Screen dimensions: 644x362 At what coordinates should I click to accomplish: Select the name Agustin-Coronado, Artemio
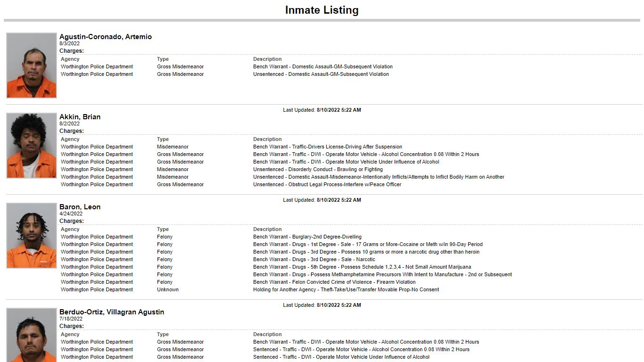pyautogui.click(x=106, y=37)
